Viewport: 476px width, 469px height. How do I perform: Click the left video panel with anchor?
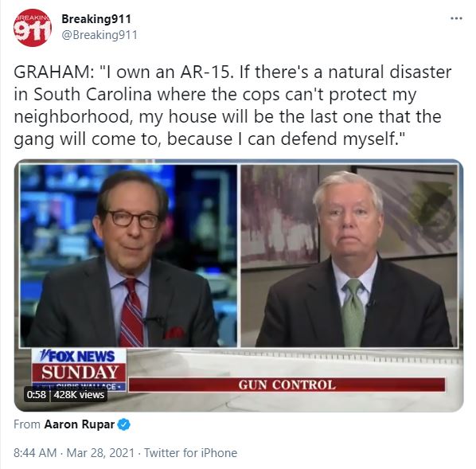128,256
